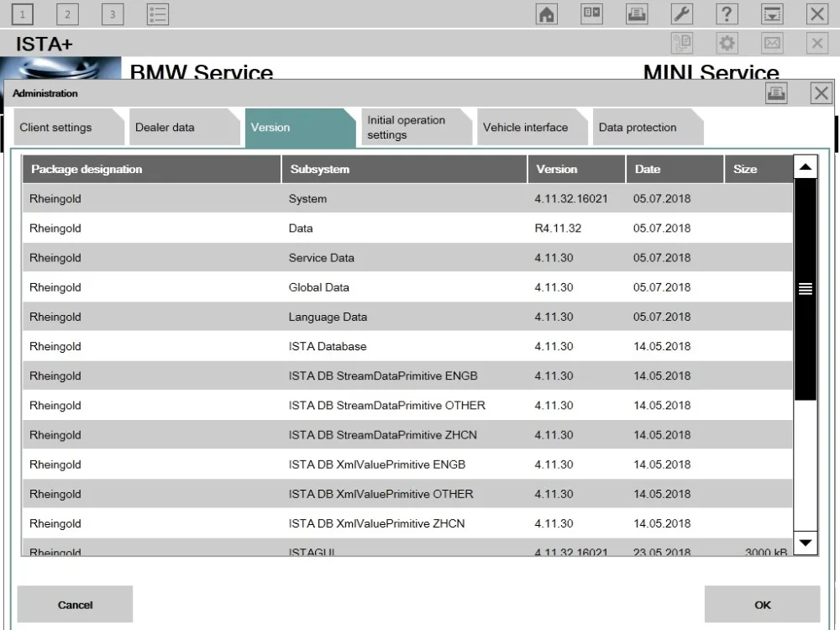
Task: Switch to Dealer data tab
Action: (184, 128)
